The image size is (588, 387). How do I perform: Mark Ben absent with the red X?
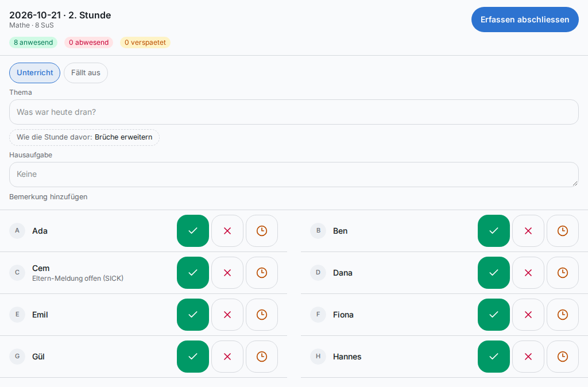(x=528, y=231)
